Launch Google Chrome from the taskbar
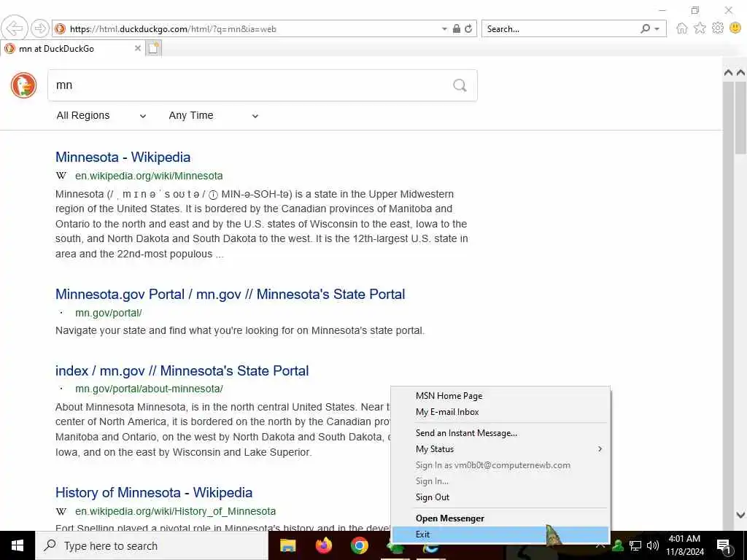Image resolution: width=747 pixels, height=560 pixels. [359, 545]
